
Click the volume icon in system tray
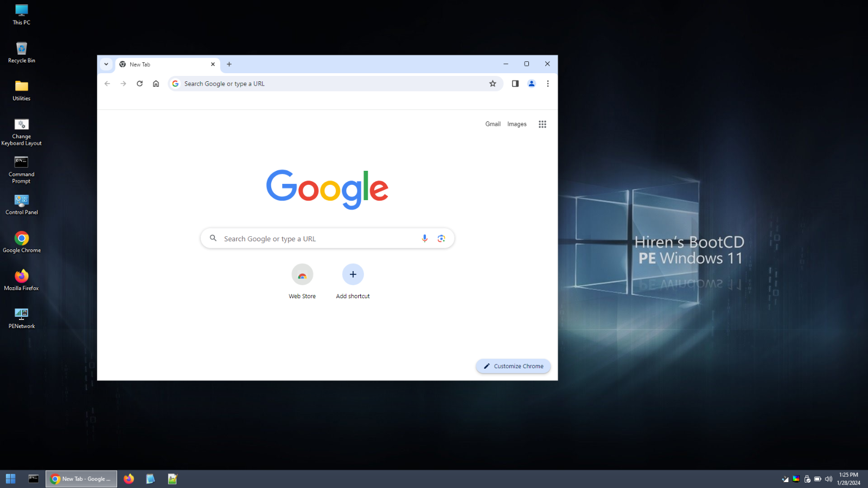[828, 479]
